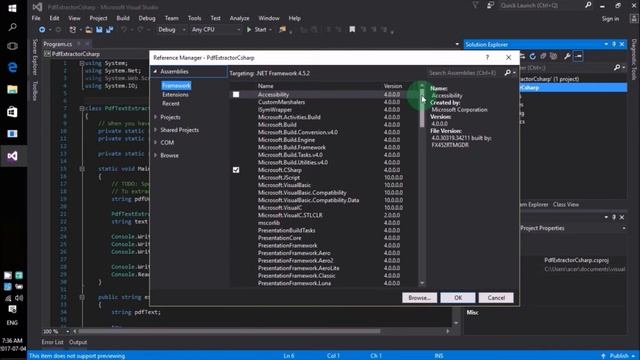Click OK in Reference Manager
640x360 pixels.
click(x=458, y=298)
